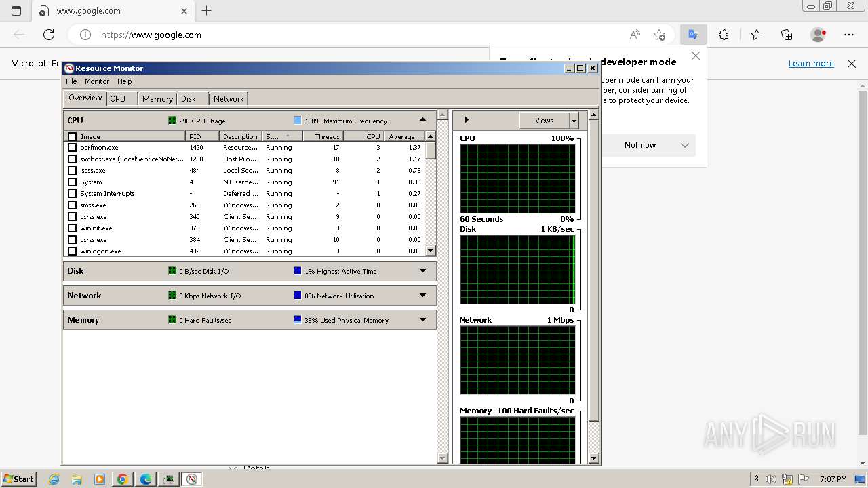Open the File menu
The height and width of the screenshot is (488, 868).
71,81
